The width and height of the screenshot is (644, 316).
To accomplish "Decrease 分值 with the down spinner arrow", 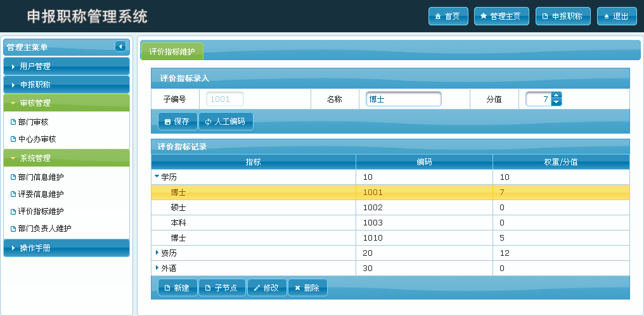I will pos(556,102).
